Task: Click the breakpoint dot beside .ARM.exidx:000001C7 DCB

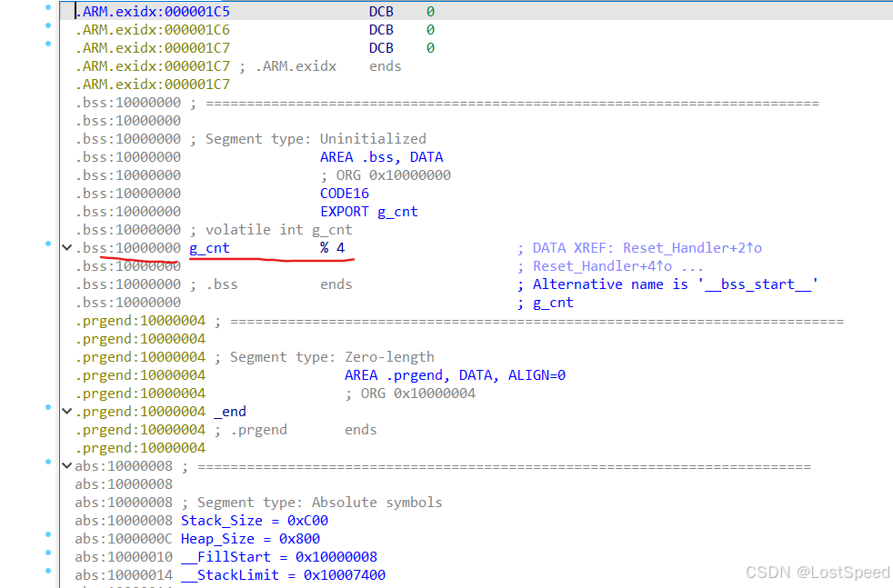Action: coord(48,44)
